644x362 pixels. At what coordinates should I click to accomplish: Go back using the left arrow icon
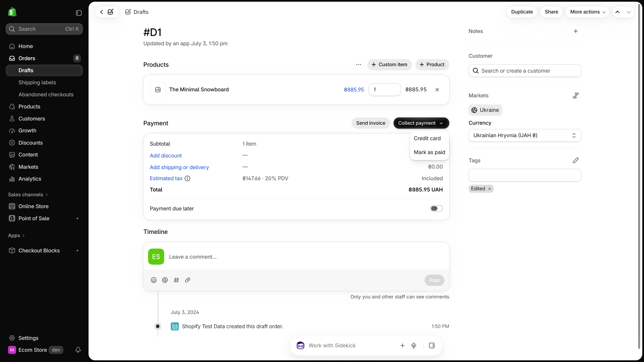coord(101,12)
